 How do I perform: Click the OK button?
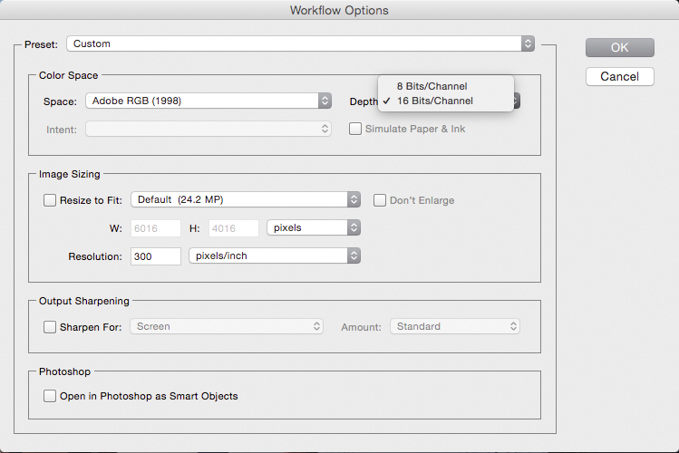pyautogui.click(x=620, y=48)
